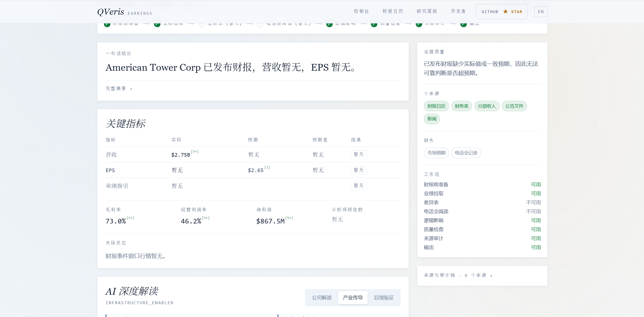The height and width of the screenshot is (317, 644).
Task: Open the [5+] citation beside $867.5M net income
Action: click(289, 218)
